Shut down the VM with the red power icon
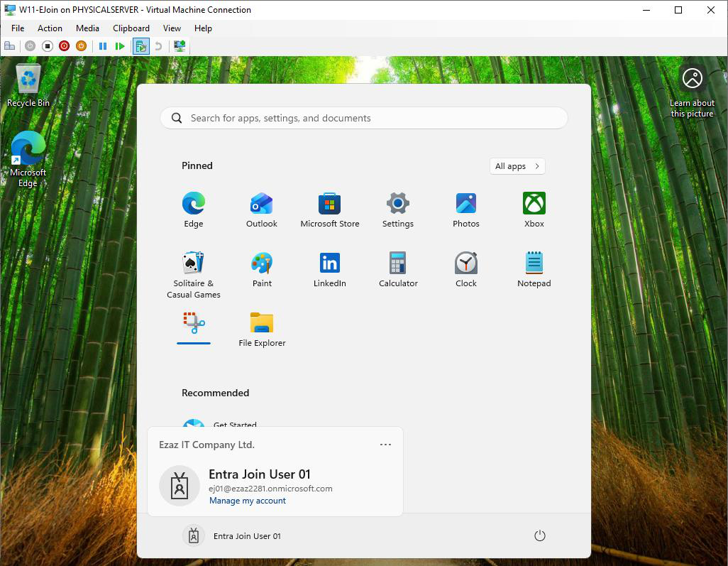728x566 pixels. [x=64, y=46]
